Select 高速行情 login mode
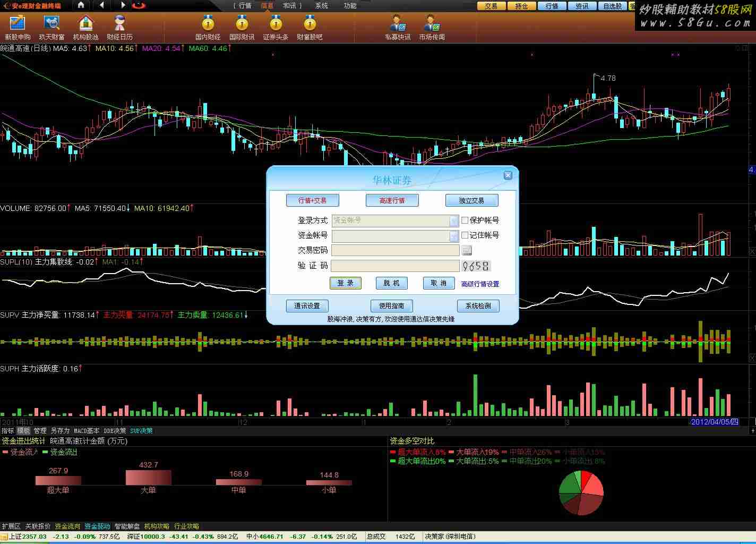The width and height of the screenshot is (756, 544). 392,200
